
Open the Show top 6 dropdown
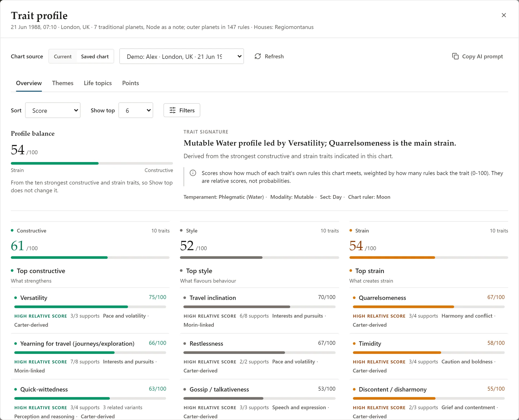tap(136, 110)
